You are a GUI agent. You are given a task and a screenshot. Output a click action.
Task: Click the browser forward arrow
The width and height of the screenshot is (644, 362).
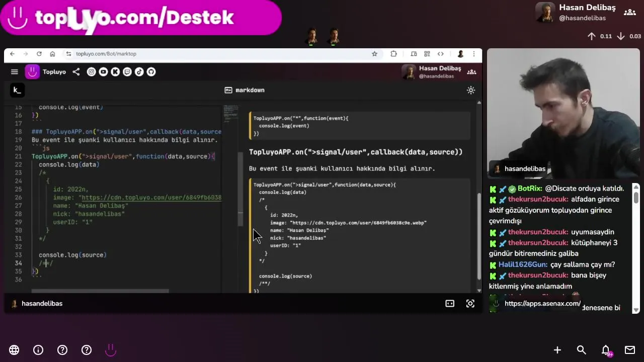tap(25, 54)
